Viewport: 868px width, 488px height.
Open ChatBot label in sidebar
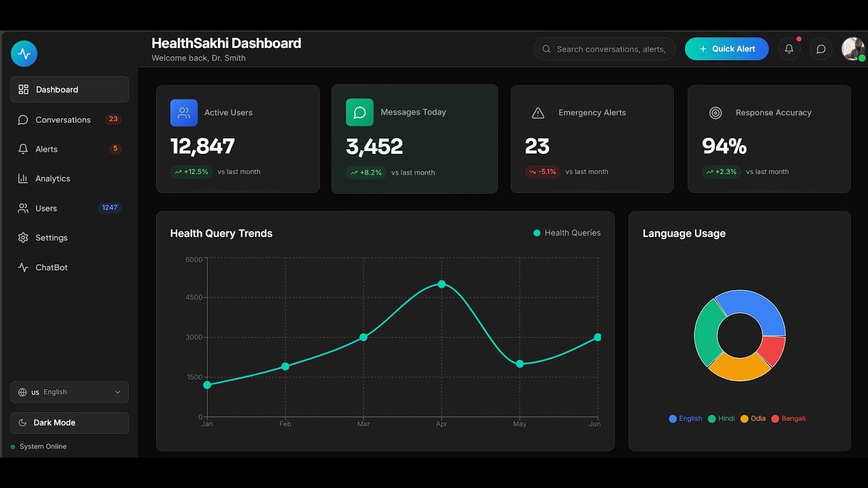(52, 268)
